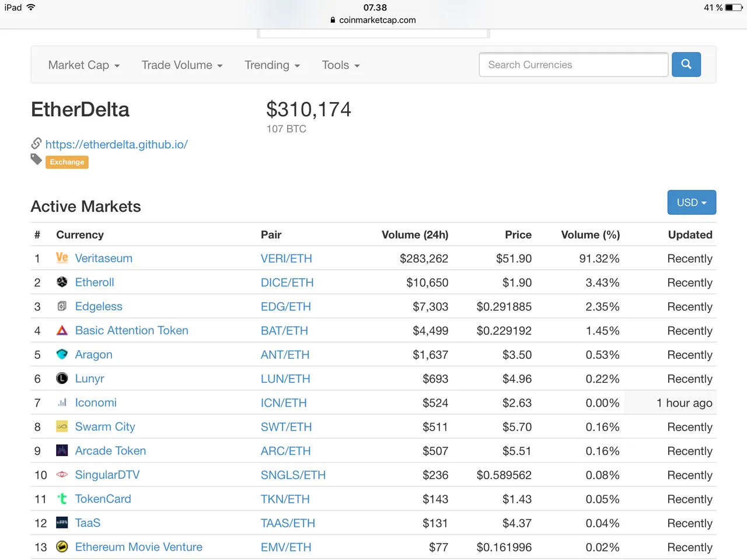Click the DICE/ETH pair link
747x560 pixels.
tap(287, 282)
